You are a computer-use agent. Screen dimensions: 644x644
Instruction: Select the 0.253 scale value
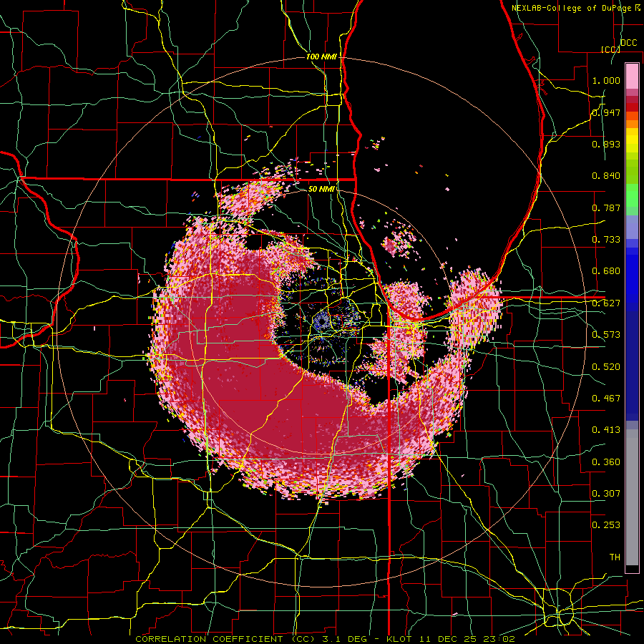(x=606, y=525)
